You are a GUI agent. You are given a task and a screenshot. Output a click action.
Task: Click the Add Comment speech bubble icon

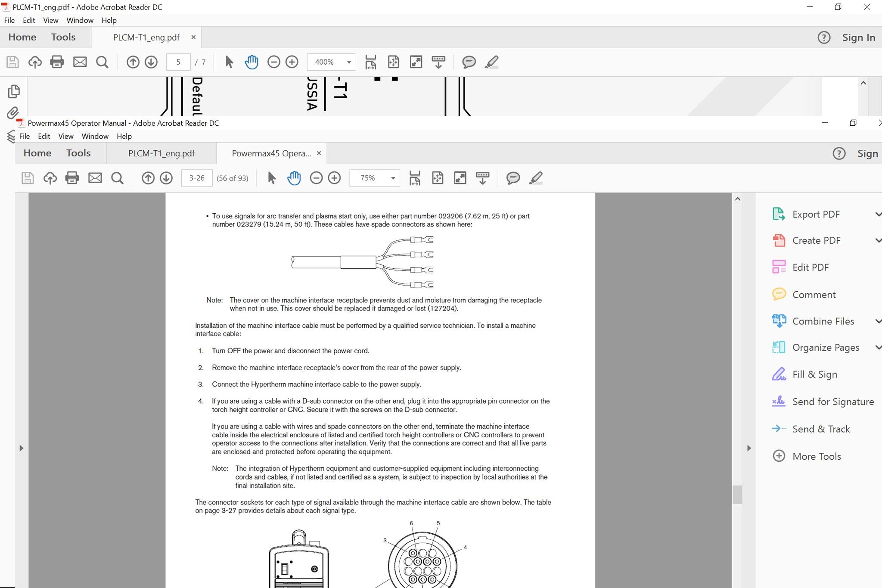click(x=512, y=178)
